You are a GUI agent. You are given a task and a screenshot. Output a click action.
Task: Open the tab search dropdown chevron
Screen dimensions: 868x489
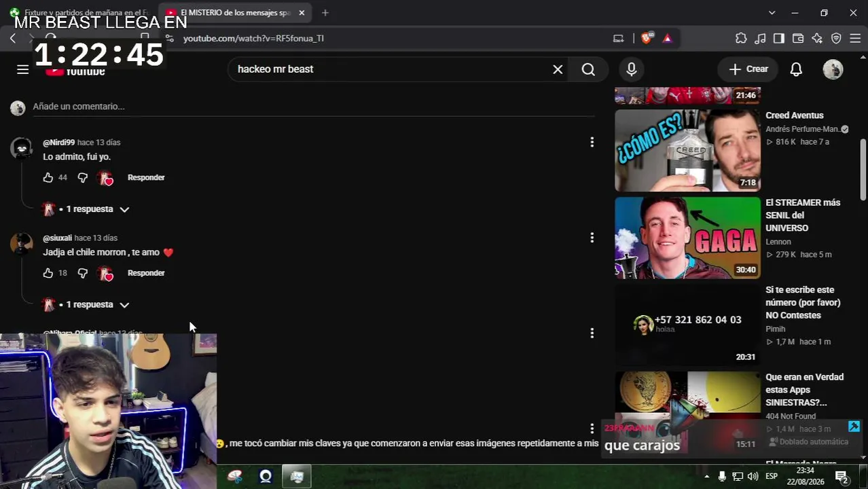pos(772,13)
